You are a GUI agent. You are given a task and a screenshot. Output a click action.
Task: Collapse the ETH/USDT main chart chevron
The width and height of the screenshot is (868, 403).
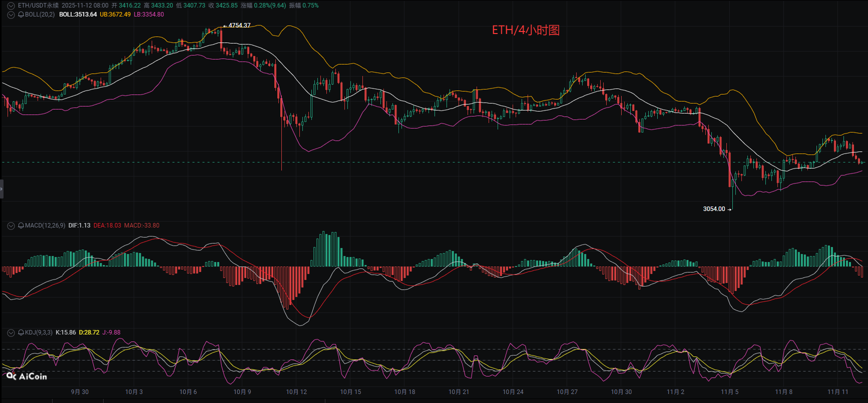tap(11, 5)
